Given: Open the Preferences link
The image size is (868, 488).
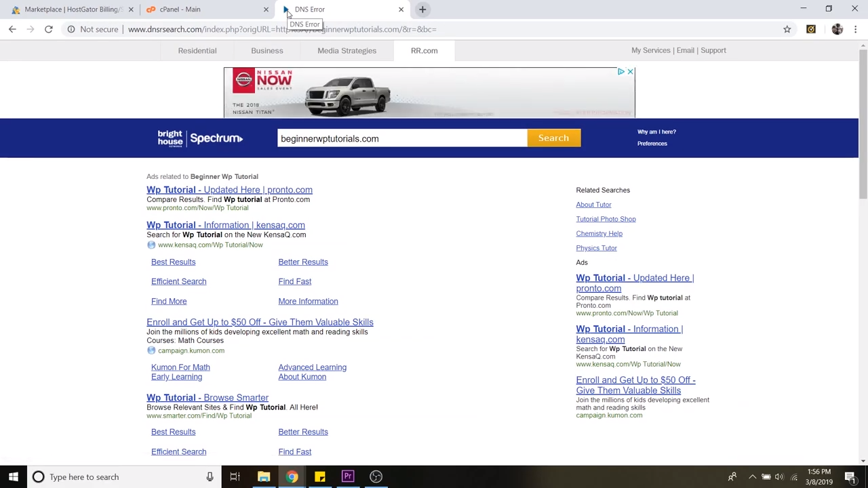Looking at the screenshot, I should point(652,144).
